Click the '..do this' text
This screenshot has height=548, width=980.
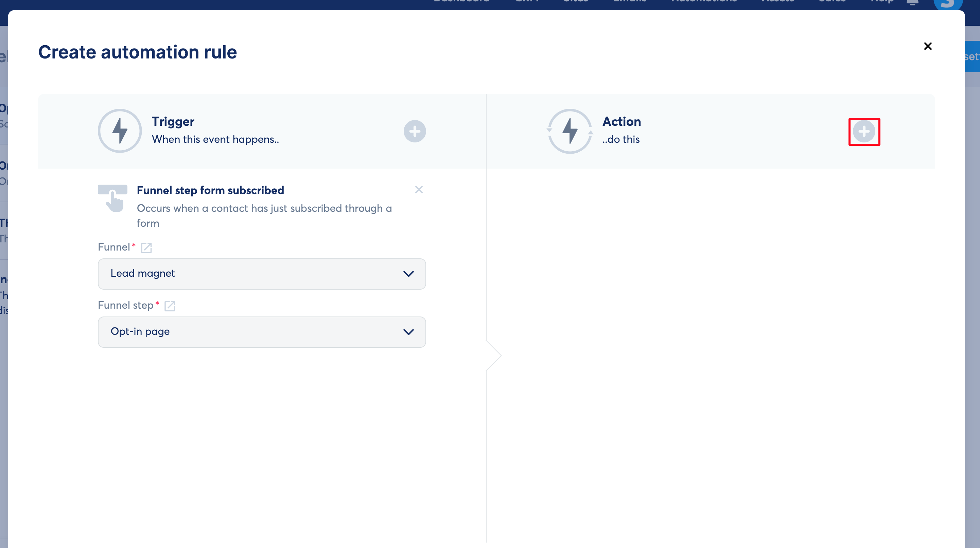tap(621, 139)
